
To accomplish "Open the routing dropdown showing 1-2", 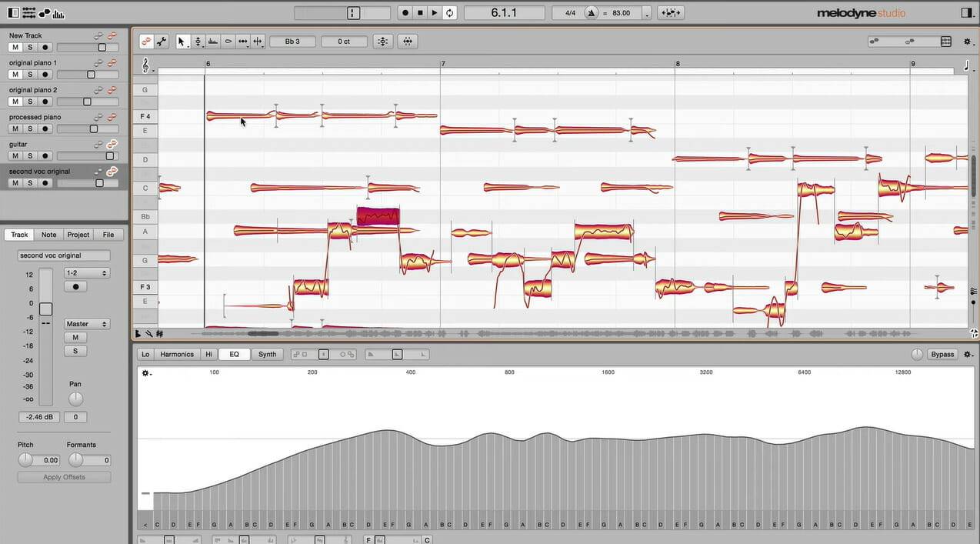I will 86,272.
